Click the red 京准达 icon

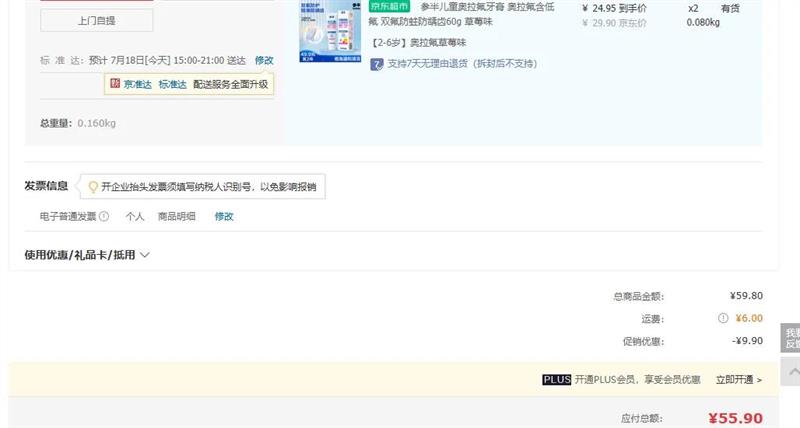115,83
